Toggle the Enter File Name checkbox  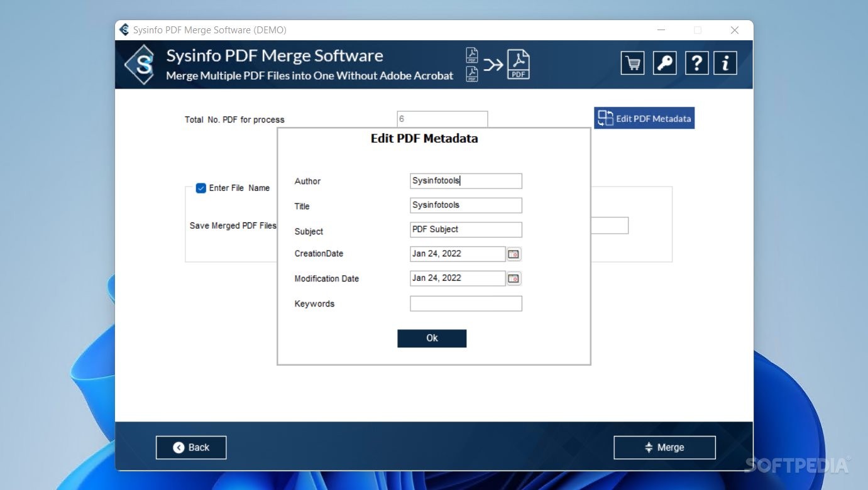point(201,188)
